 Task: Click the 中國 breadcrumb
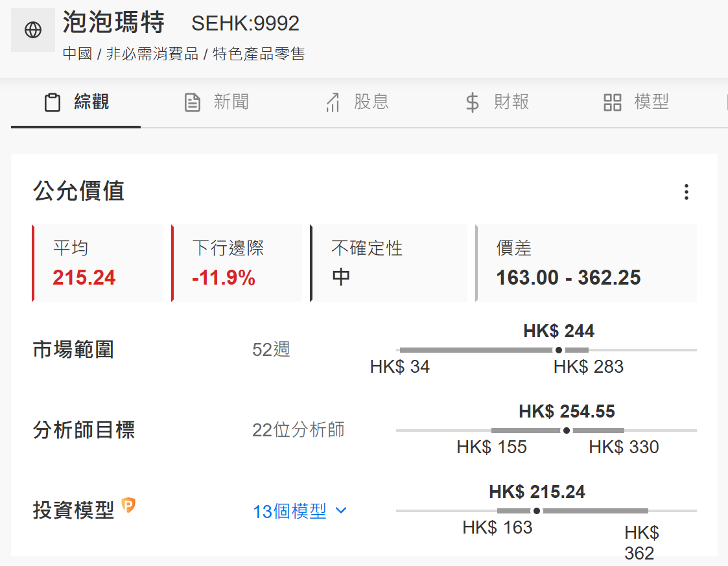(x=78, y=54)
